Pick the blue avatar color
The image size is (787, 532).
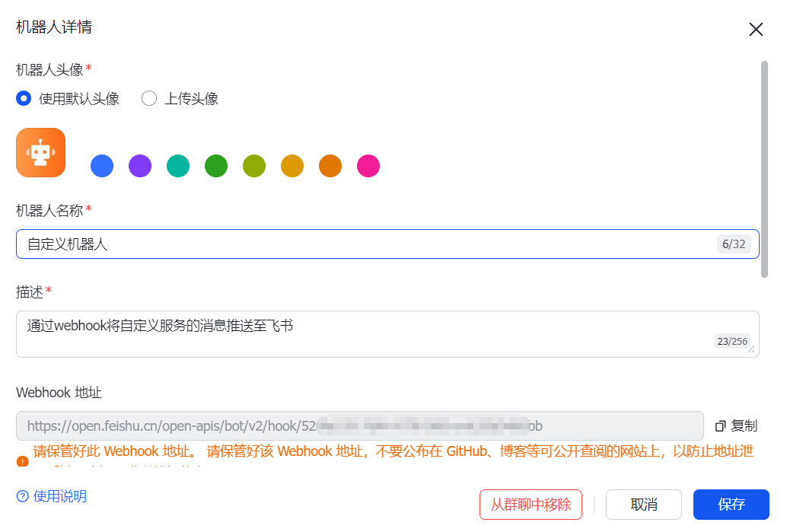[102, 166]
